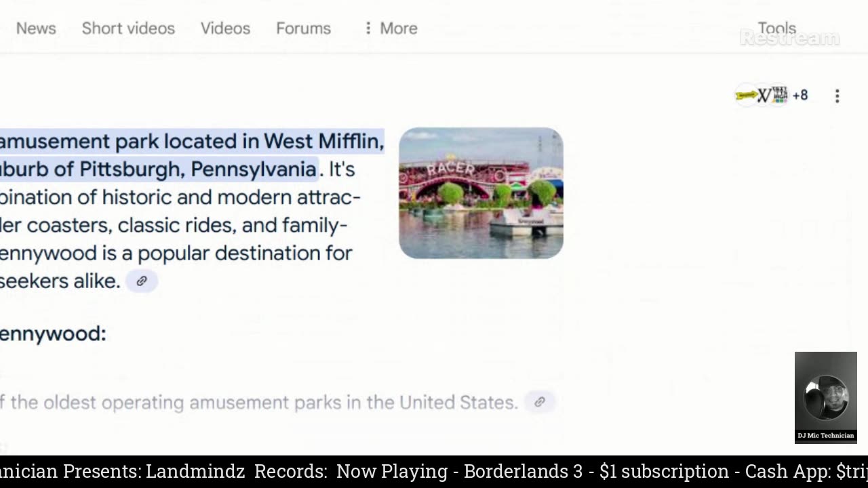Select text 'amusement park located in West Mifflin'

(x=190, y=141)
